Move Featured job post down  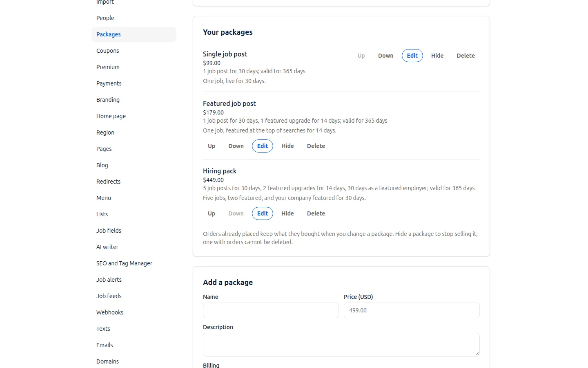236,146
